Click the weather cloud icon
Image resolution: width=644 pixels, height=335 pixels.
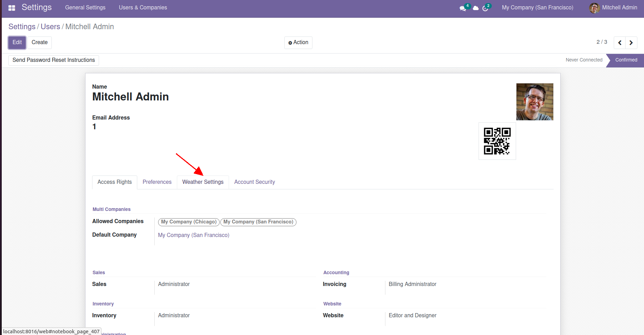pyautogui.click(x=476, y=8)
